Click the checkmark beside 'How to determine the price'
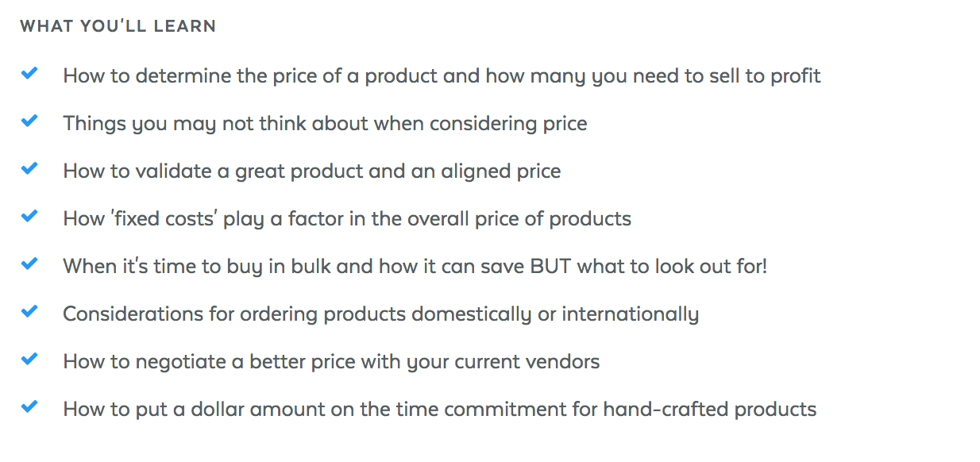The height and width of the screenshot is (462, 980). [29, 74]
